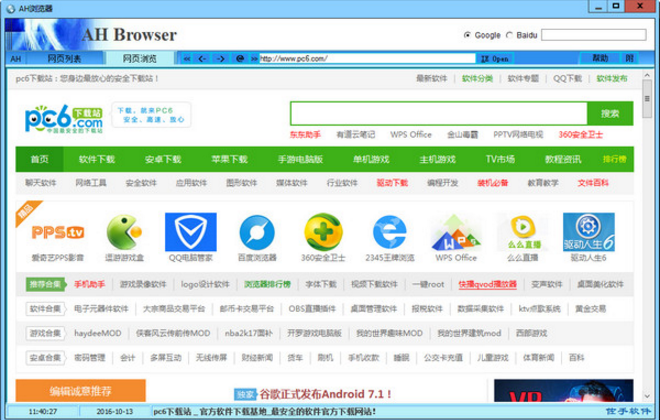Open the QQ下载 link at the top

(x=567, y=78)
